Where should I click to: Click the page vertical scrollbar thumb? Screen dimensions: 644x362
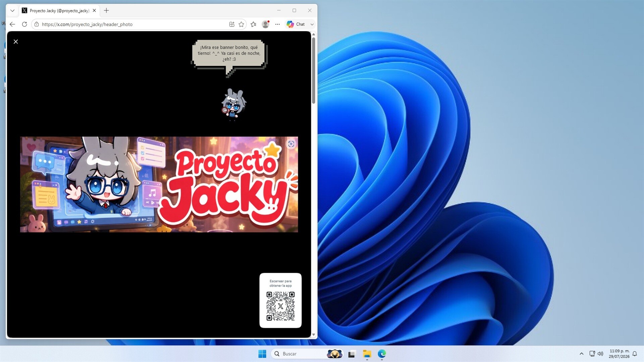pos(314,70)
